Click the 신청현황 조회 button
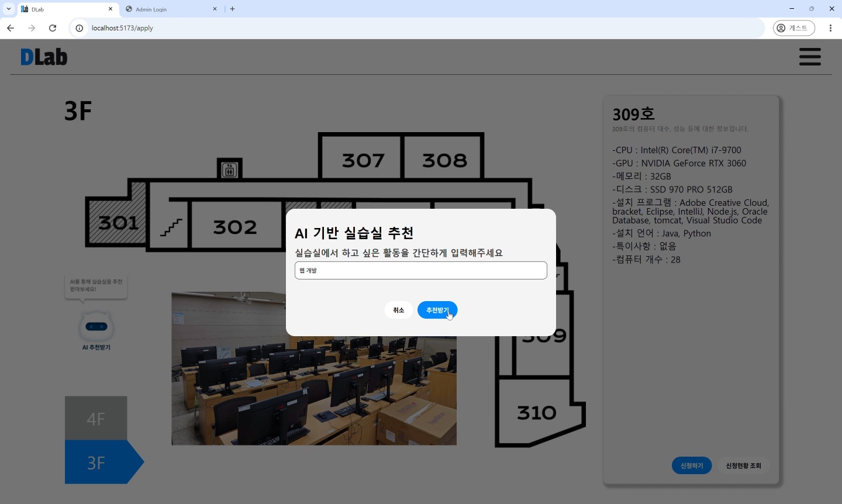The height and width of the screenshot is (504, 842). point(744,465)
